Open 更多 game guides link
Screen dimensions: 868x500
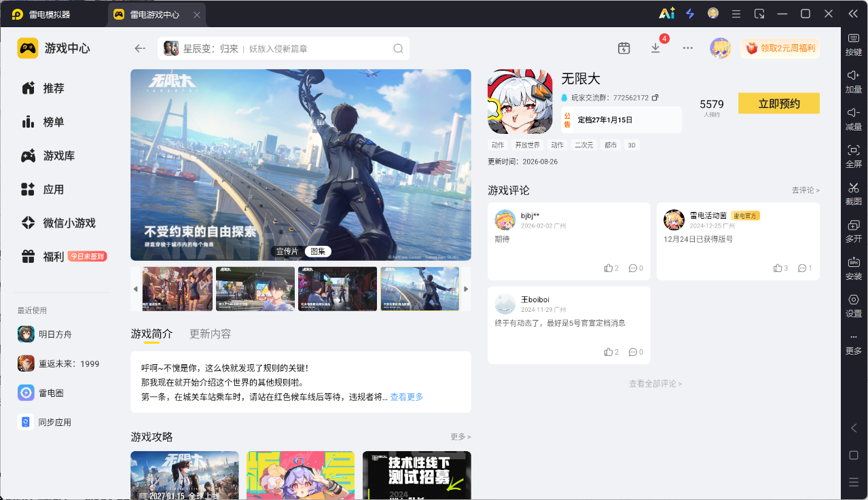(460, 437)
